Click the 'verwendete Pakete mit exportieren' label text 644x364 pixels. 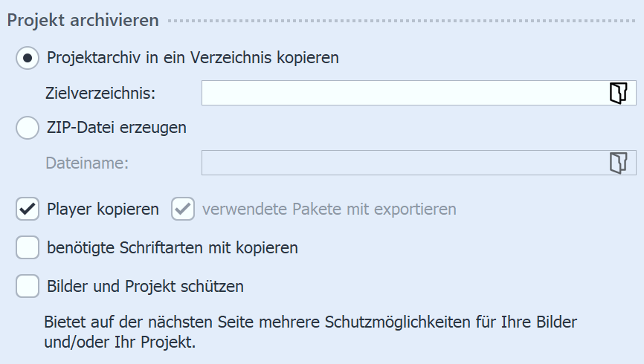coord(329,209)
